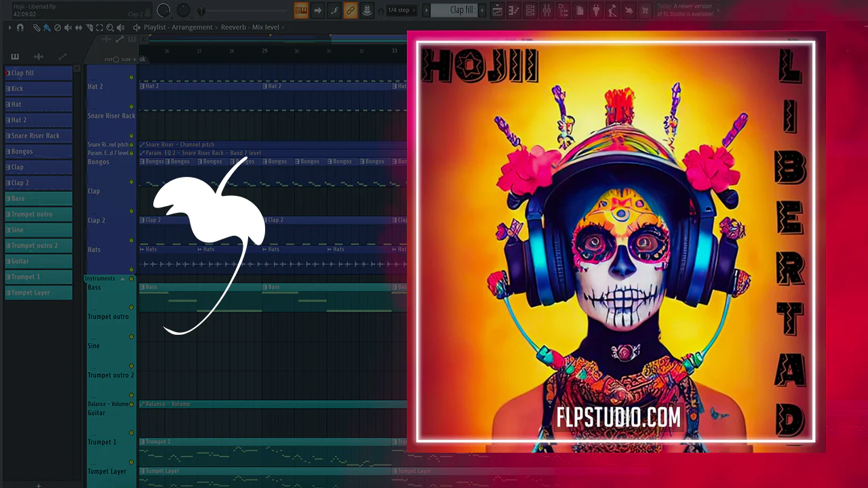This screenshot has height=488, width=868.
Task: Collapse the Instruments track group
Action: (x=123, y=279)
